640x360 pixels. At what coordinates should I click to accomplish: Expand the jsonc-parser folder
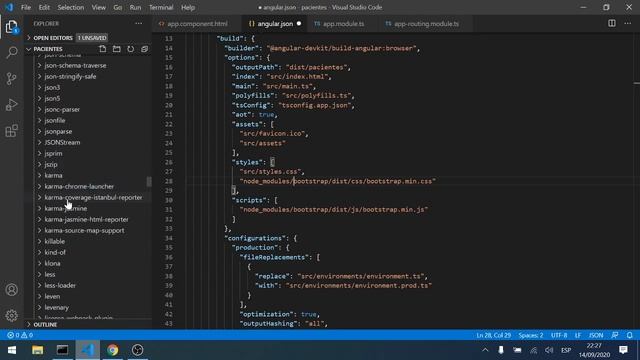click(x=62, y=109)
